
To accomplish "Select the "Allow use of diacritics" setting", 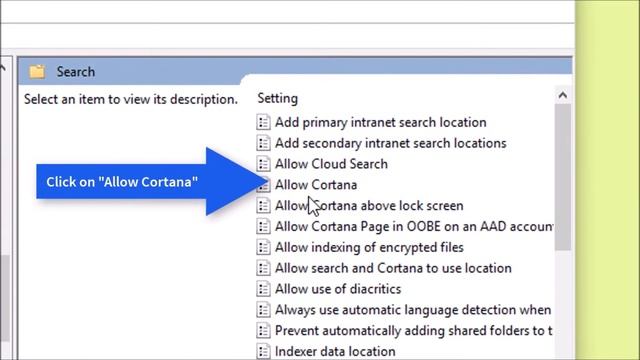I will click(338, 289).
